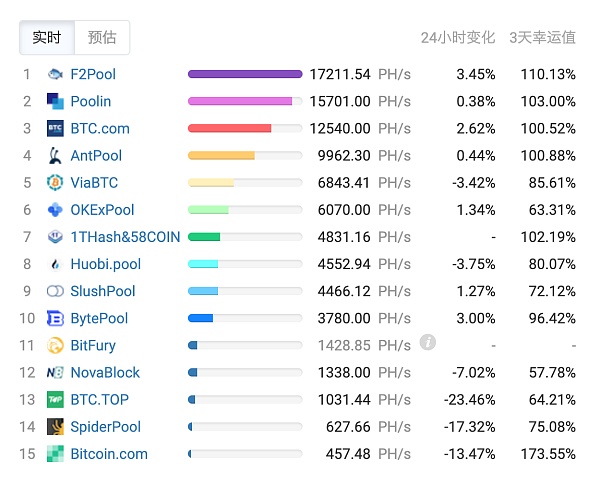Click the BTC.com logo icon
The width and height of the screenshot is (600, 485).
55,128
